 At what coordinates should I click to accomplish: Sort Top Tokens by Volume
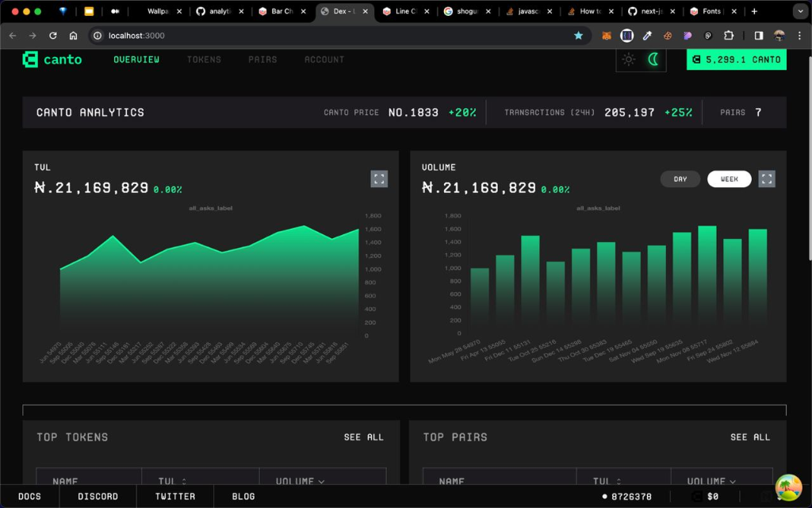point(300,481)
